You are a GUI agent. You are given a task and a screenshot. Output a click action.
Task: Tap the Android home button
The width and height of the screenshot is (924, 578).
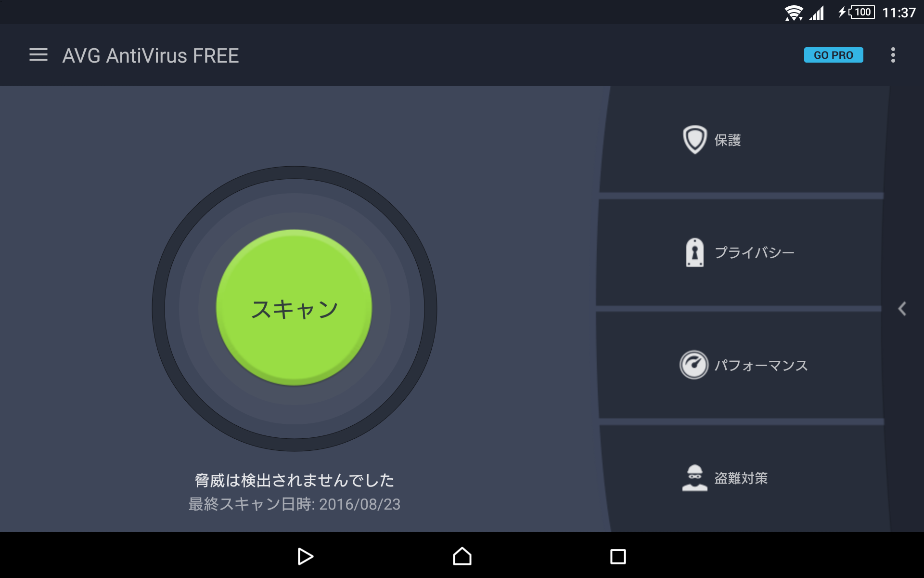tap(462, 556)
